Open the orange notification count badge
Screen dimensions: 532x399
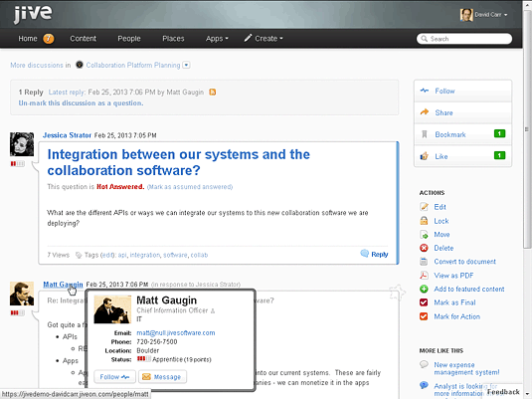click(49, 39)
